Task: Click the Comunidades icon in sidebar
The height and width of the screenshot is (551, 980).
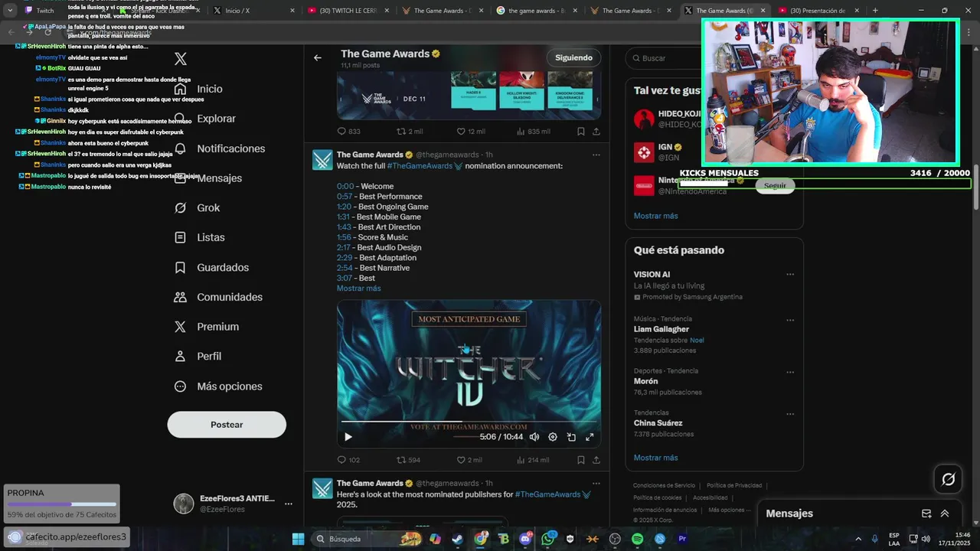Action: pos(181,297)
